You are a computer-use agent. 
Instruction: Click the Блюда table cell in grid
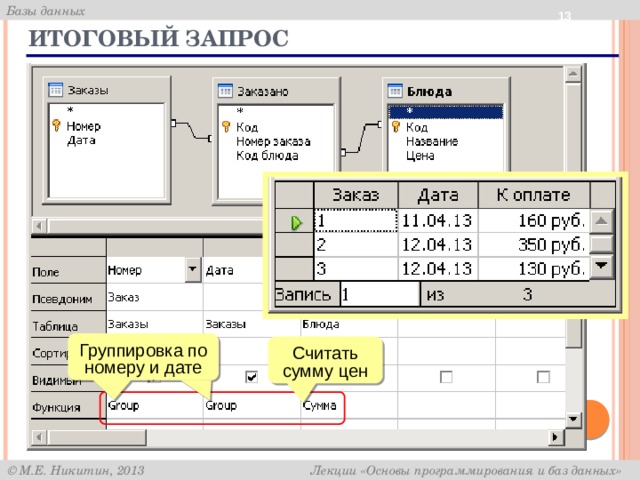(x=349, y=324)
